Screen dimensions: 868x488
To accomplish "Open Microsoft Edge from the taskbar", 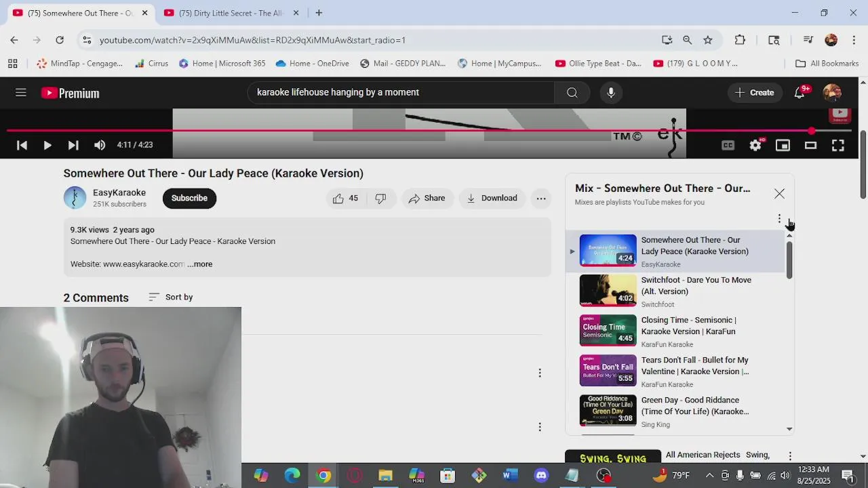I will click(292, 475).
